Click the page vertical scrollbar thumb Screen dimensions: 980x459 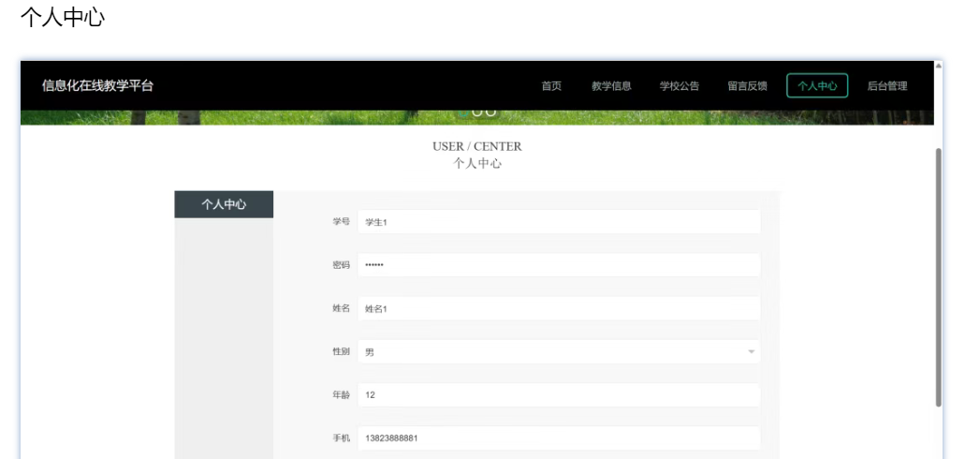[938, 277]
